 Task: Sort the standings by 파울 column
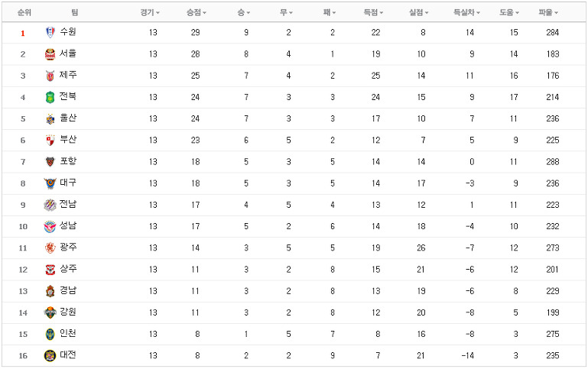[548, 13]
